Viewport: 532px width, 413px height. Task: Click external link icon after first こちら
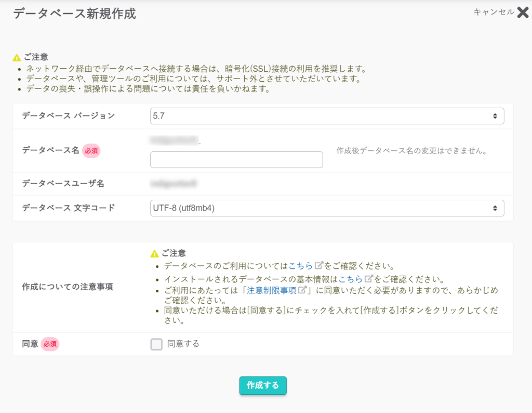318,265
